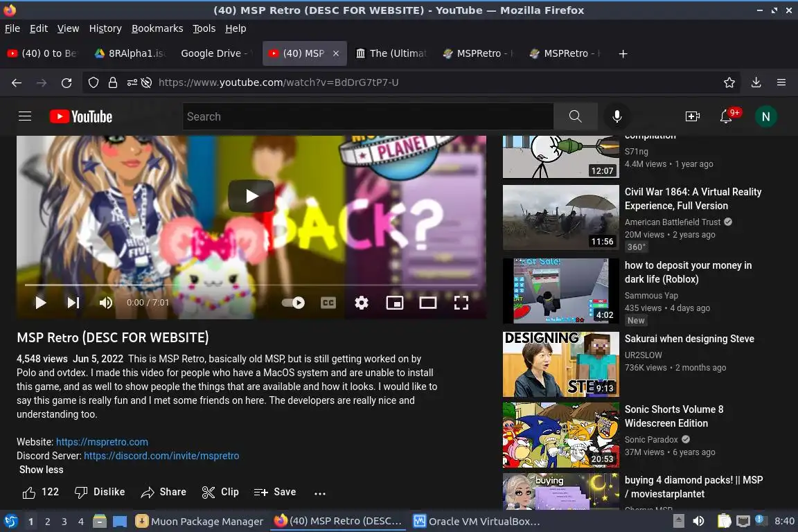Bookmark this page with the star
Screen dimensions: 798x532
pos(729,82)
